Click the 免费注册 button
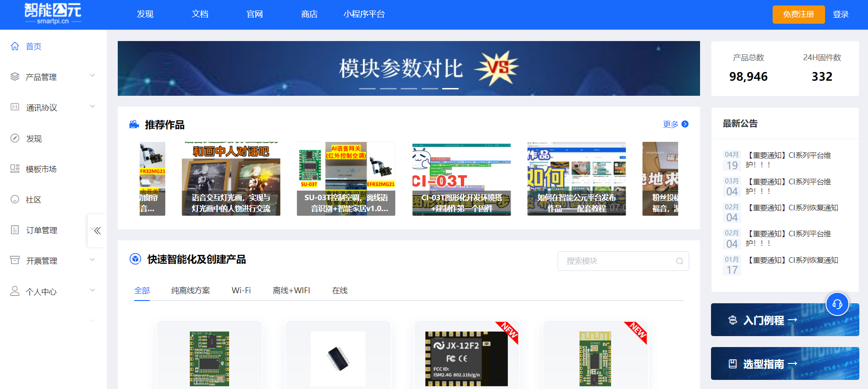 (x=799, y=14)
